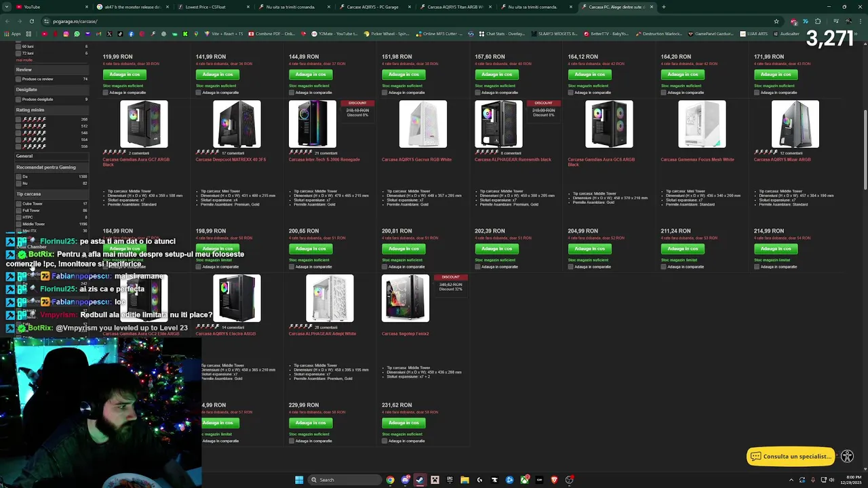Check 'Nu' under Recomandat pentru Gaming
The height and width of the screenshot is (488, 868).
pyautogui.click(x=18, y=184)
